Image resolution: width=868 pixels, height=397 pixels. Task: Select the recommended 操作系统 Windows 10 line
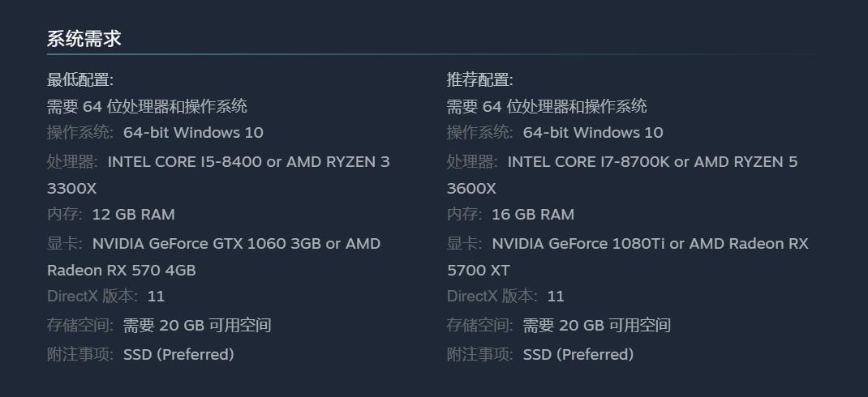[x=555, y=133]
